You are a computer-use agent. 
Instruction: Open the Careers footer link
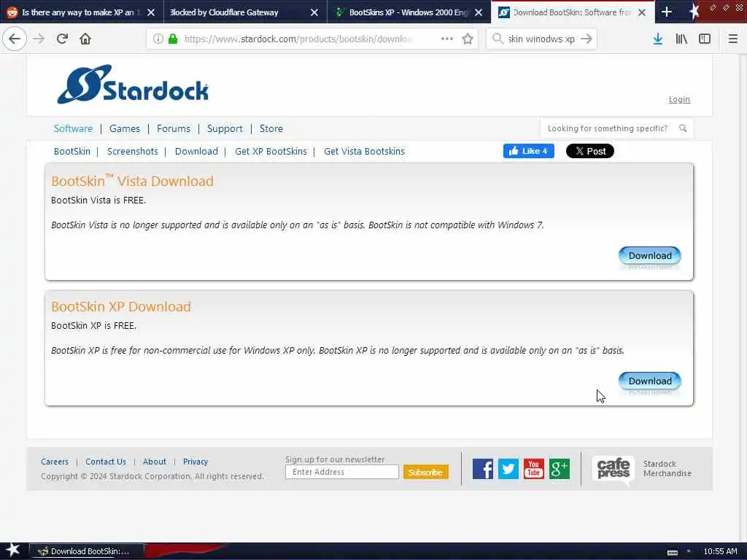point(55,462)
